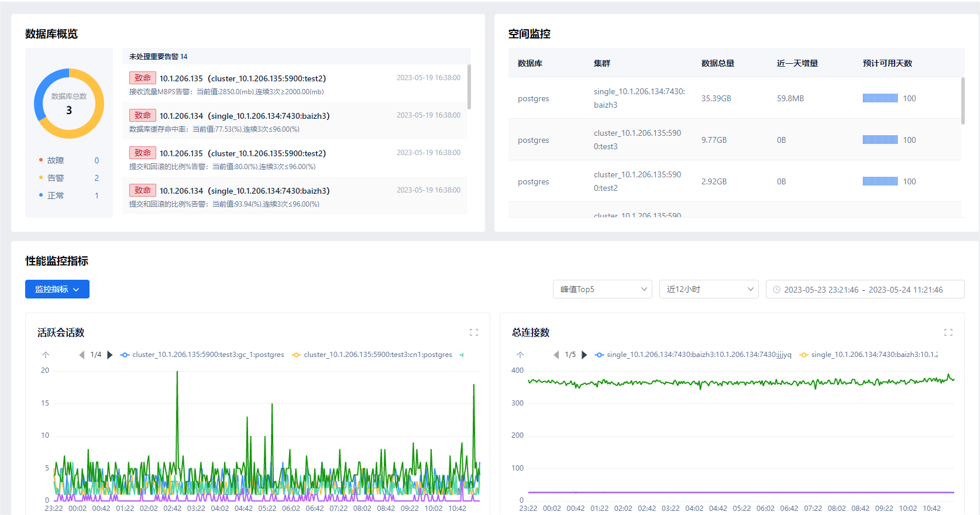
Task: Click the available-days progress bar in 35.39GB row
Action: pyautogui.click(x=880, y=98)
